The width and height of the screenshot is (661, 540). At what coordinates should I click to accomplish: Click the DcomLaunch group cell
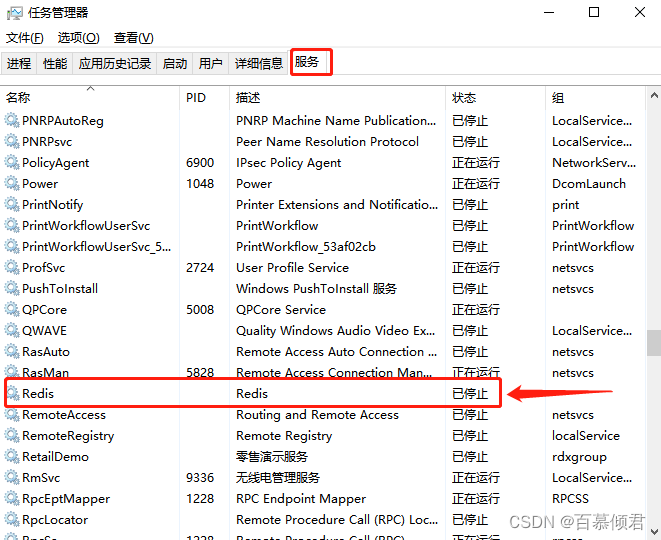589,184
